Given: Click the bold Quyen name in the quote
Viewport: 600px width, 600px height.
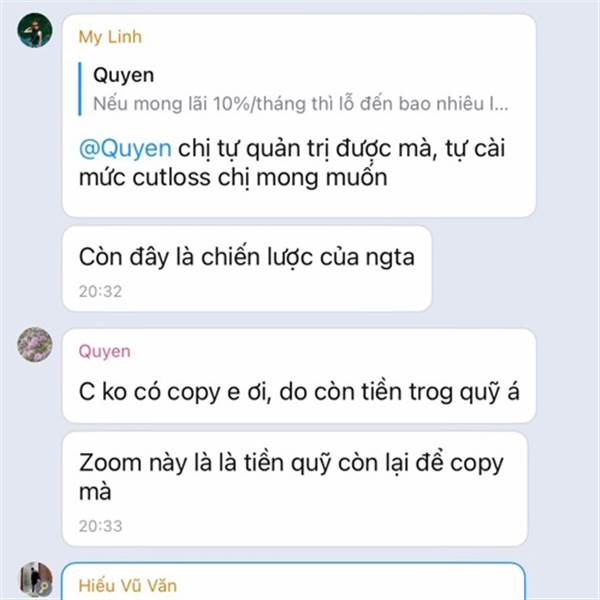Looking at the screenshot, I should 124,75.
